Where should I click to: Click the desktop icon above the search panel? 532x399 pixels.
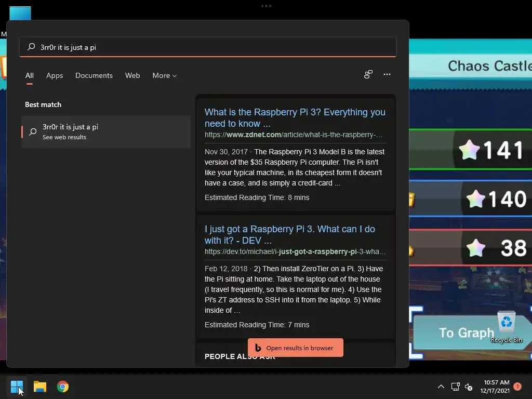[20, 13]
